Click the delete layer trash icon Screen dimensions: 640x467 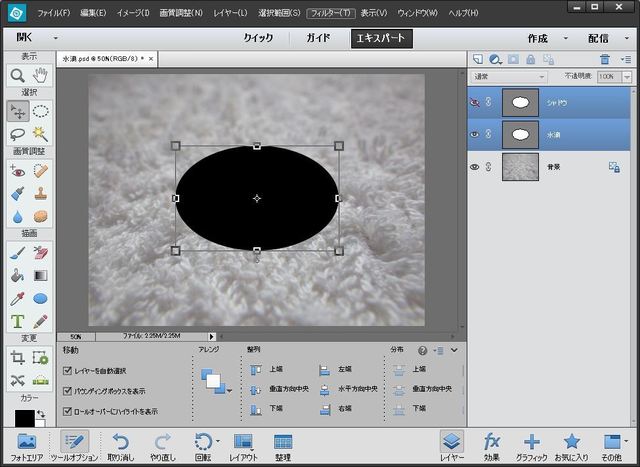[604, 60]
